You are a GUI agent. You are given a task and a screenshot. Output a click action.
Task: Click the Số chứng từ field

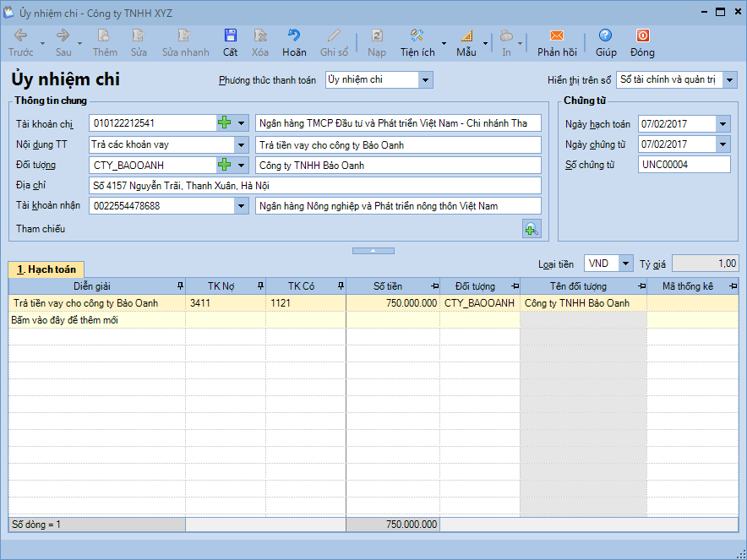(684, 165)
